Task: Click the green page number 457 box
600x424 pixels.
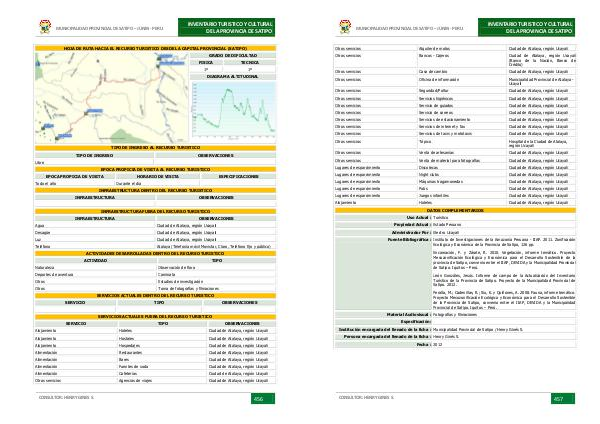Action: 563,398
